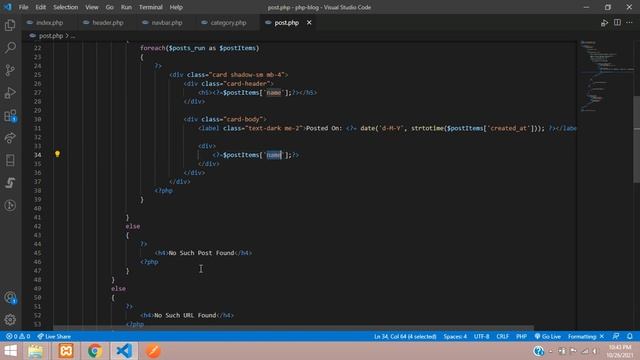Open the Windows Start button
Image resolution: width=640 pixels, height=360 pixels.
tap(10, 351)
